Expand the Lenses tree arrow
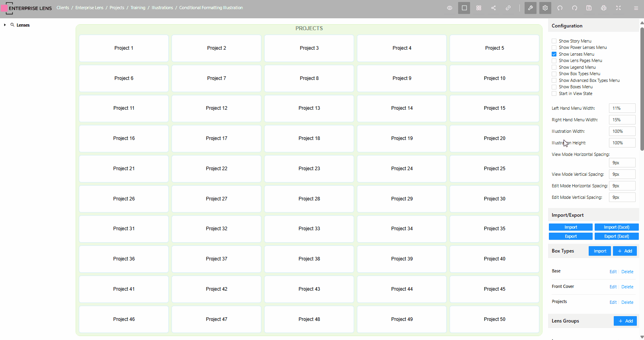This screenshot has width=644, height=340. (5, 25)
